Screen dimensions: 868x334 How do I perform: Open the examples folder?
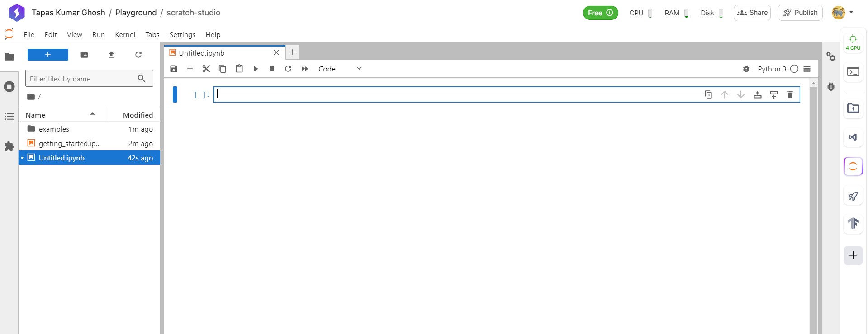(x=89, y=129)
